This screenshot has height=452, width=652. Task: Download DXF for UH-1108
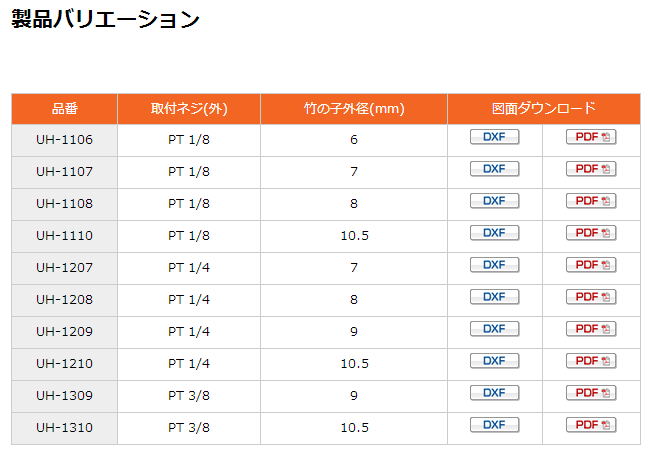point(494,201)
